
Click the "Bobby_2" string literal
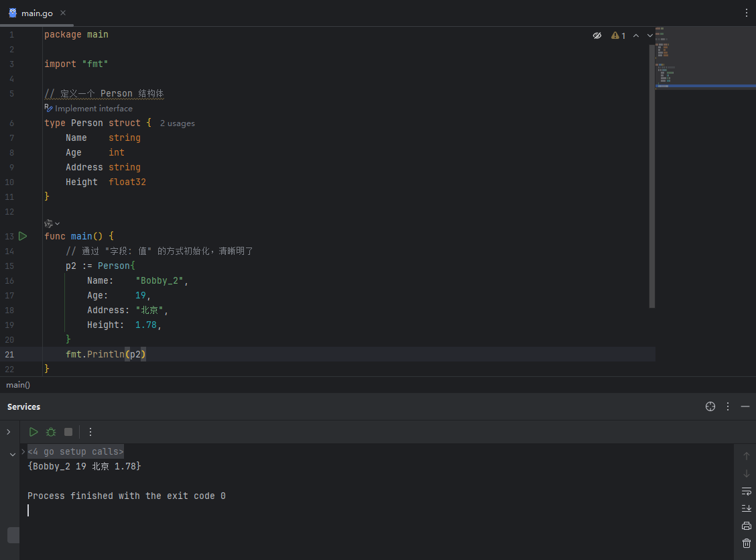click(x=159, y=281)
